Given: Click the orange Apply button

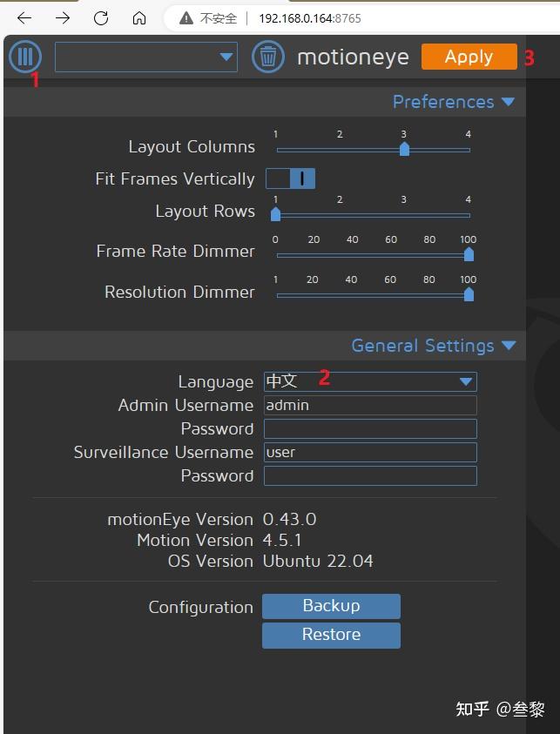Looking at the screenshot, I should [469, 57].
